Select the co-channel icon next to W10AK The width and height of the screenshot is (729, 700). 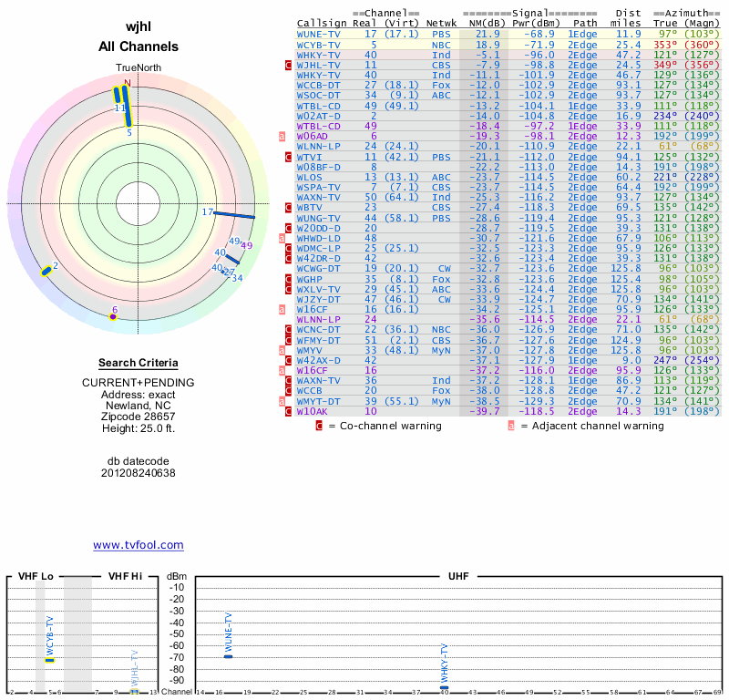tap(289, 411)
